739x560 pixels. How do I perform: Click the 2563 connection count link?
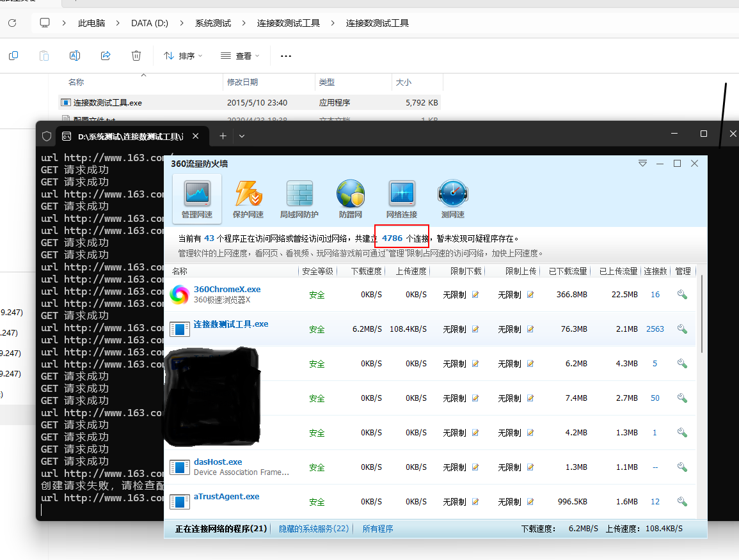tap(655, 329)
